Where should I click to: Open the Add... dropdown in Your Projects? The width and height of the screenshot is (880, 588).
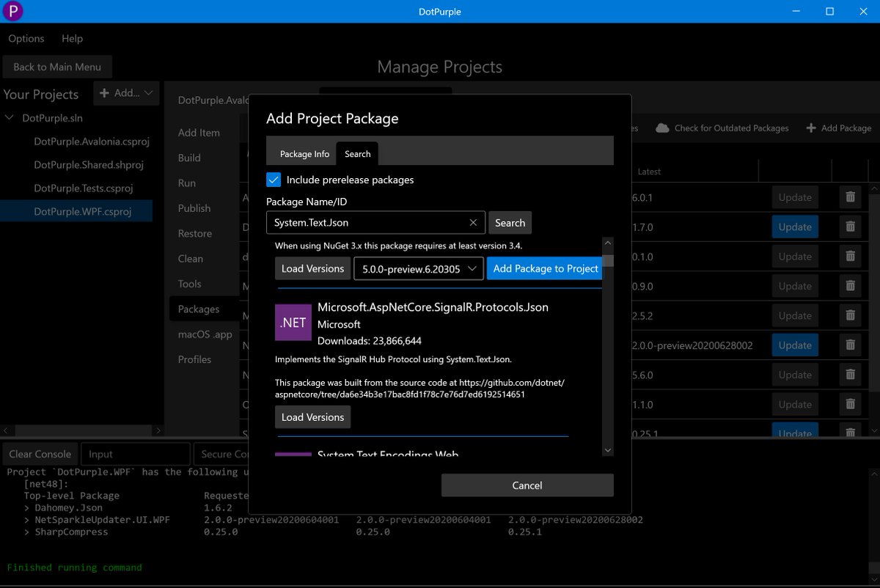(x=126, y=93)
